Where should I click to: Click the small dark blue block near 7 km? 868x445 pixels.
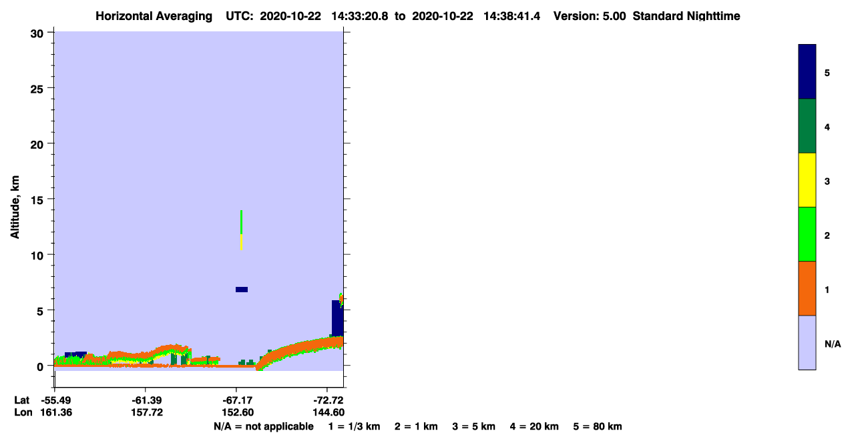click(x=242, y=290)
